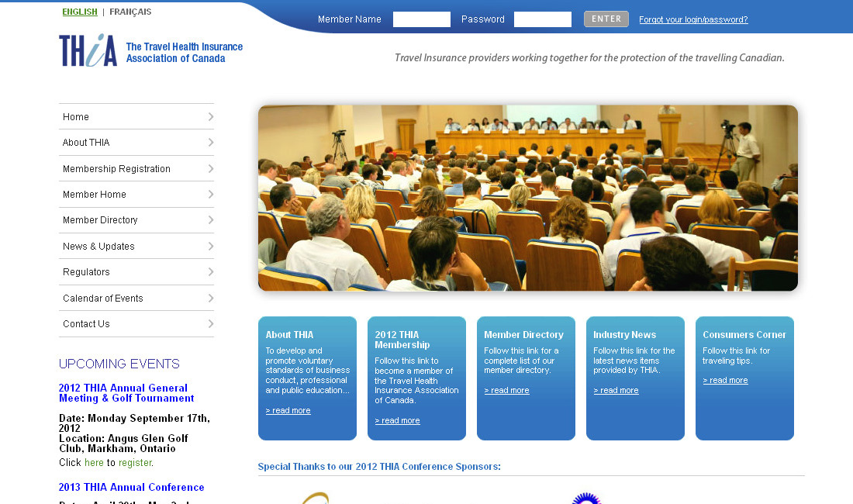This screenshot has width=853, height=504.
Task: Click the Travel Insurance providers tagline text
Action: tap(589, 57)
